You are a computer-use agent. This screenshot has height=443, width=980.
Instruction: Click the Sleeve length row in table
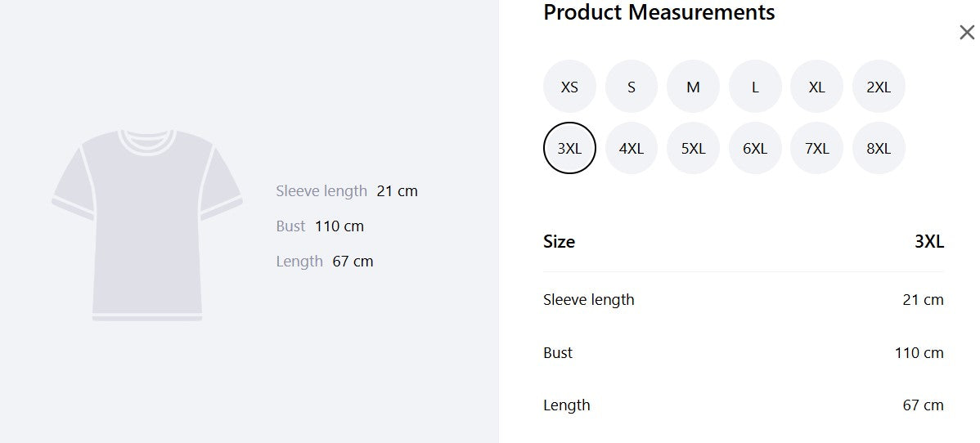pos(743,300)
